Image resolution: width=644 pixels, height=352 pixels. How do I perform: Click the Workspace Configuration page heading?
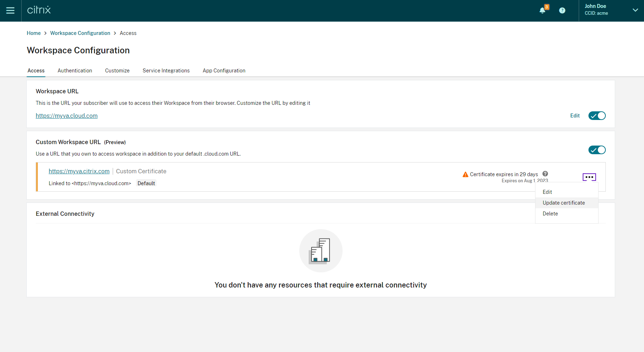(x=78, y=50)
